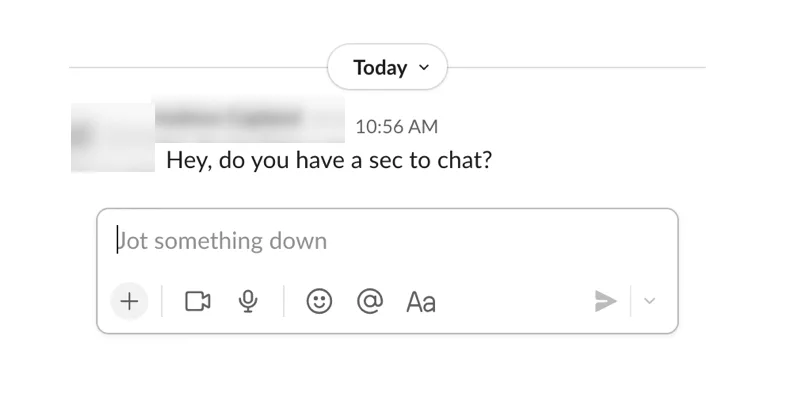
Task: Click the blurred sender name
Action: [x=249, y=118]
